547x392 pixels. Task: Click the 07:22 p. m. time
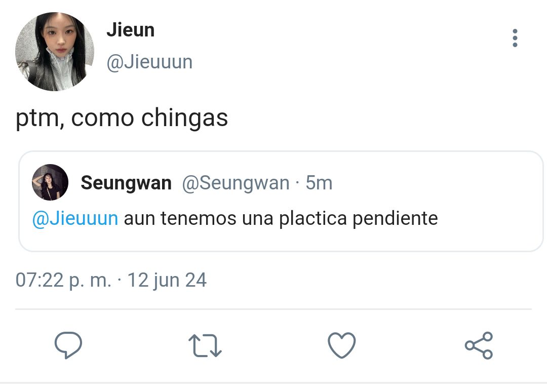tap(63, 280)
